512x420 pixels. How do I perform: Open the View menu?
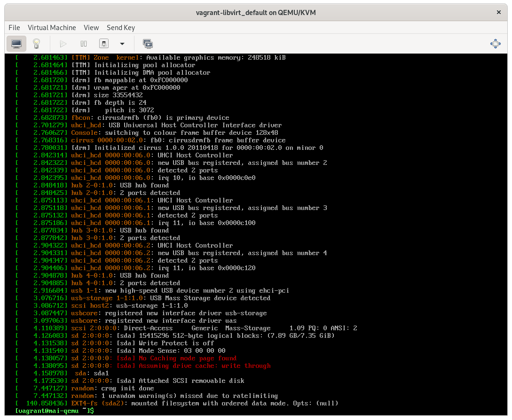(x=91, y=28)
